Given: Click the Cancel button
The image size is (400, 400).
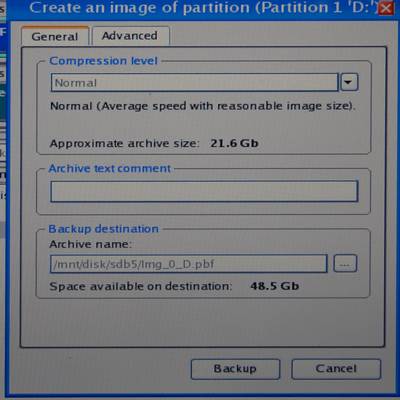Looking at the screenshot, I should coord(336,369).
